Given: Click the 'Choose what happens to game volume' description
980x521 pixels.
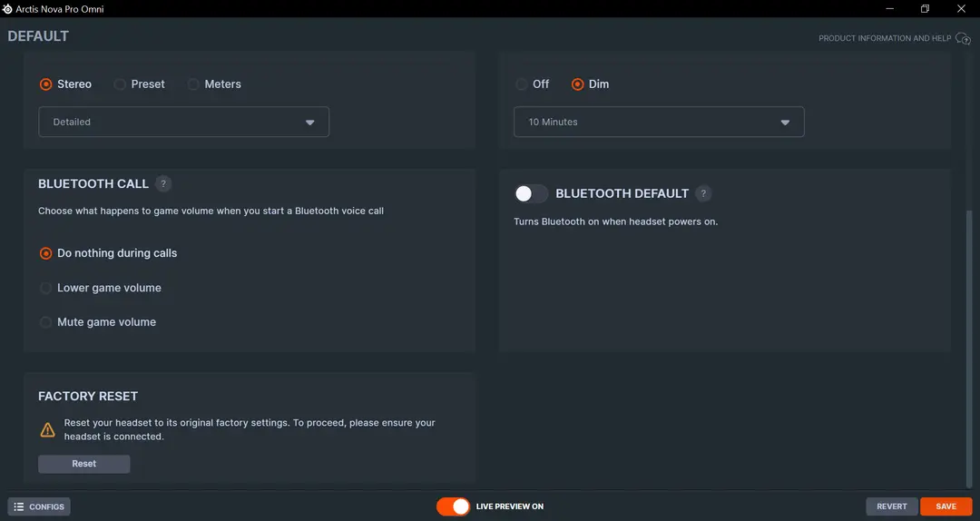Looking at the screenshot, I should 211,211.
